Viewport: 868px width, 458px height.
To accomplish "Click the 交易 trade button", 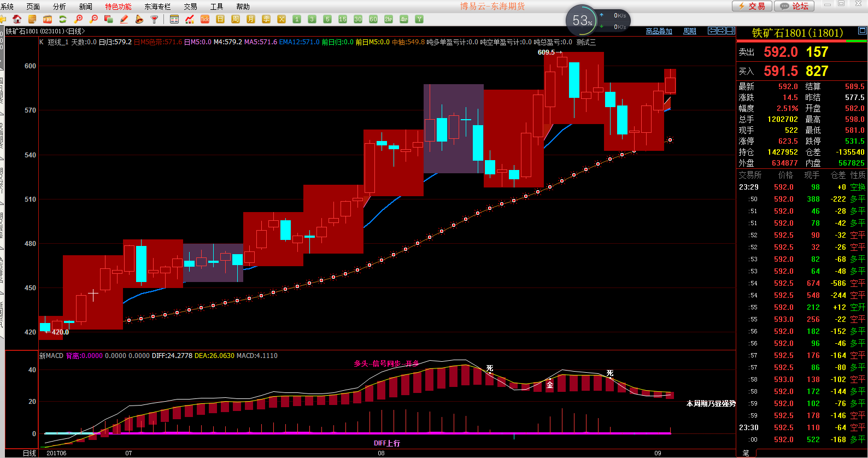I will click(x=752, y=6).
